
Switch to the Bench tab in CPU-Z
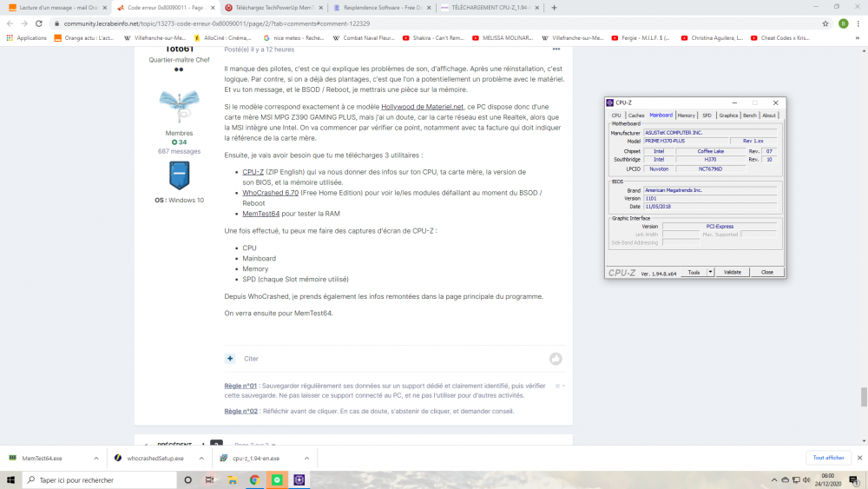click(x=750, y=116)
